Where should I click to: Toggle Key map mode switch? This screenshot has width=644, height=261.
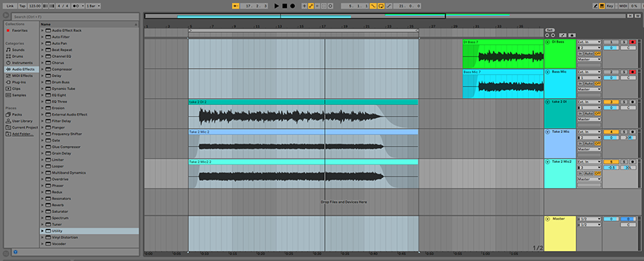[x=610, y=6]
